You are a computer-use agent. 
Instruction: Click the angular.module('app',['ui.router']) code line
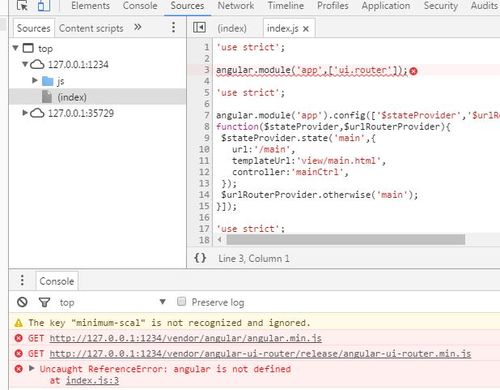(x=311, y=70)
